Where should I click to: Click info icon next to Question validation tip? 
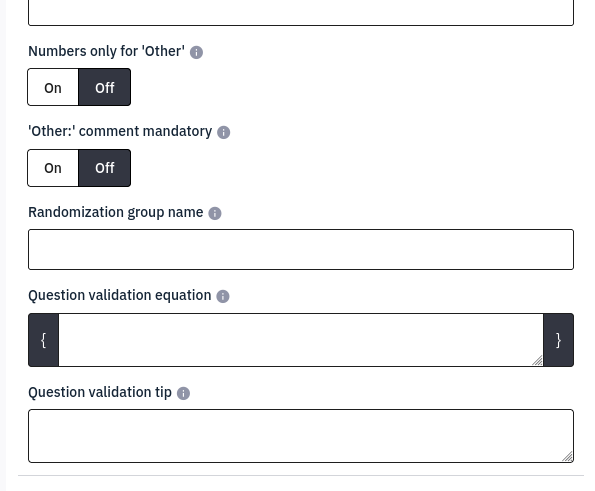point(183,393)
